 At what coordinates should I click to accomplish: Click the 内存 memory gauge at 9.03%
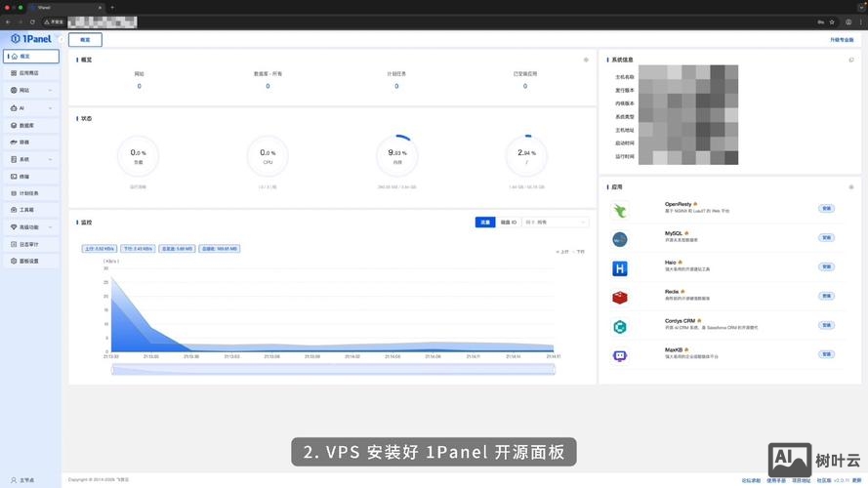[397, 156]
